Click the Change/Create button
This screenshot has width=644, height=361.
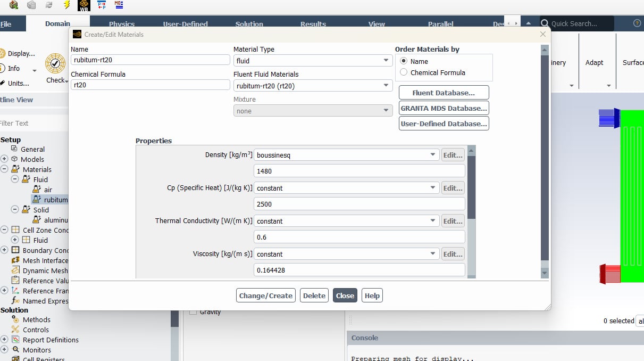tap(265, 296)
